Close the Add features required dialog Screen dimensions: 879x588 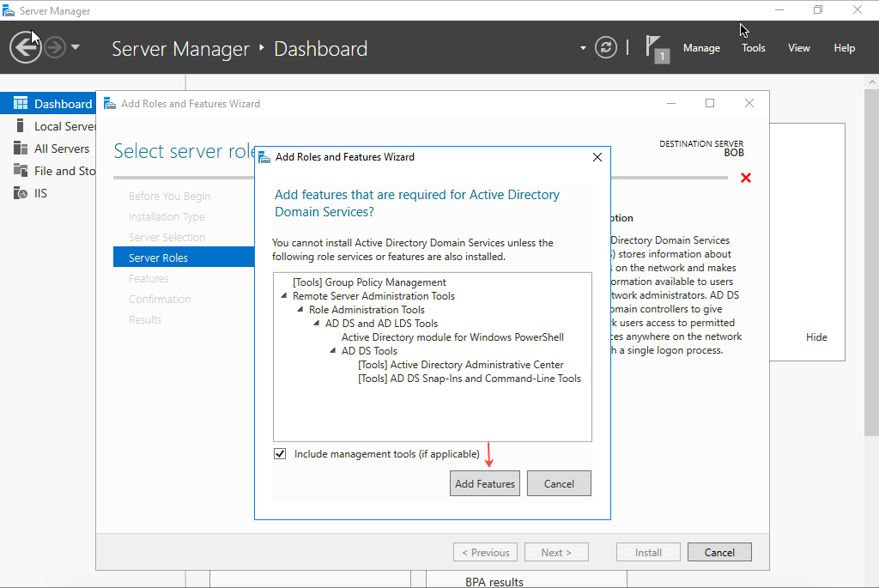pos(597,157)
